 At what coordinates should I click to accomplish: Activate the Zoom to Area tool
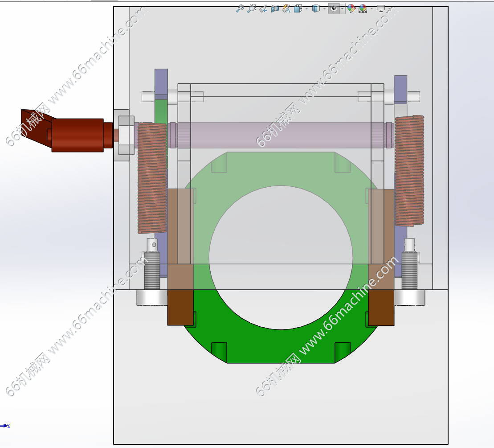pos(251,8)
